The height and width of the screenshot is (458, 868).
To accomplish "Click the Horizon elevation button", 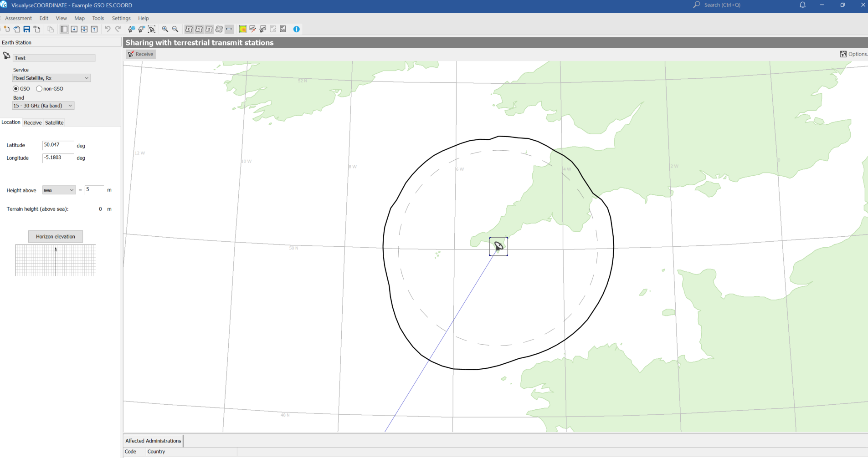I will click(x=56, y=237).
